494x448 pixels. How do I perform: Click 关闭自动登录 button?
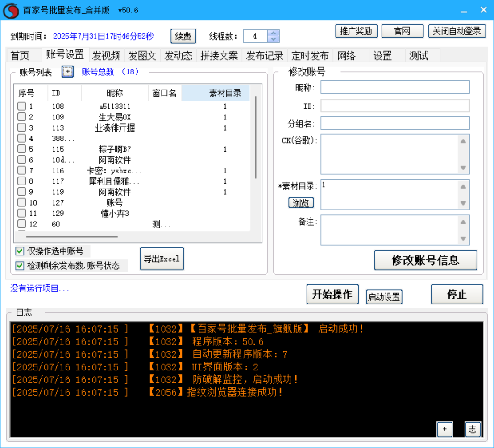pos(457,31)
